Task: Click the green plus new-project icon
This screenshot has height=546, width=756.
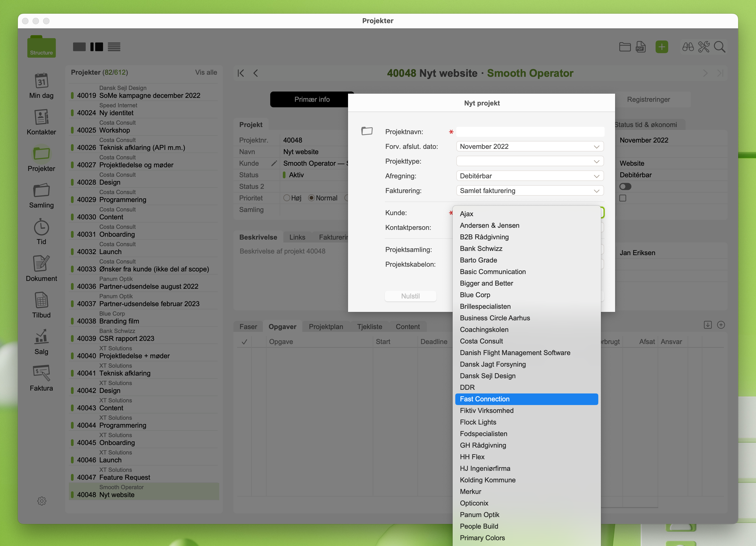Action: point(661,47)
